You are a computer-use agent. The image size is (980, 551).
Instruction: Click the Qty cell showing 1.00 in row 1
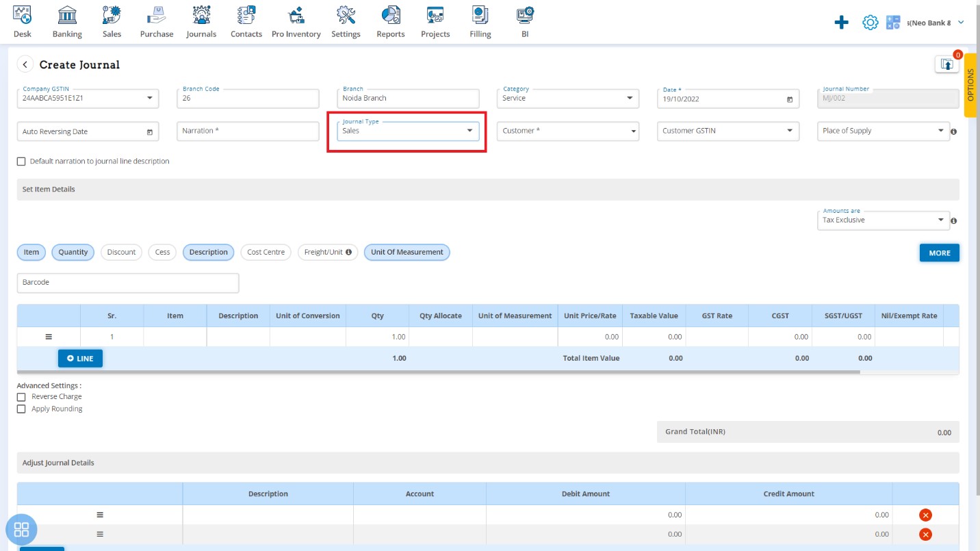[x=377, y=337]
